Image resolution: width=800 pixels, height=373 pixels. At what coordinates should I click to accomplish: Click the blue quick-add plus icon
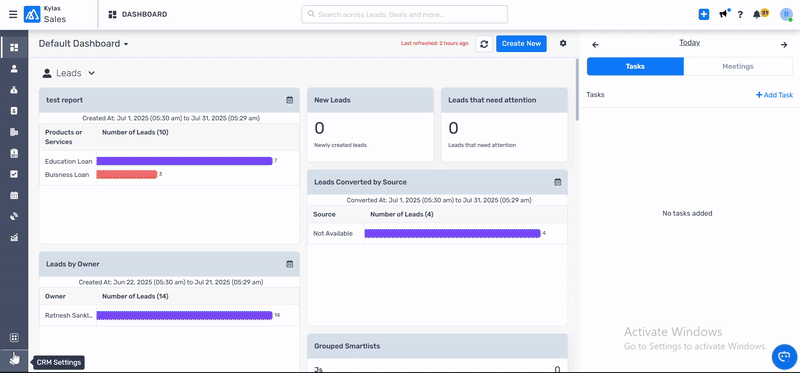point(704,14)
